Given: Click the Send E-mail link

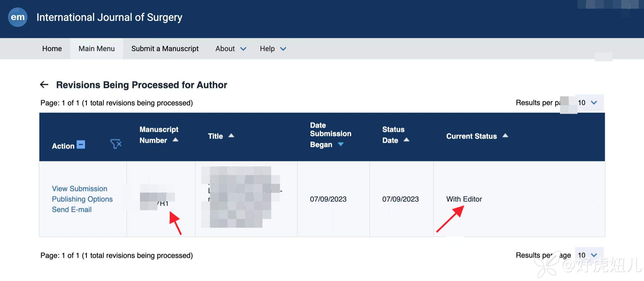Looking at the screenshot, I should click(x=72, y=210).
